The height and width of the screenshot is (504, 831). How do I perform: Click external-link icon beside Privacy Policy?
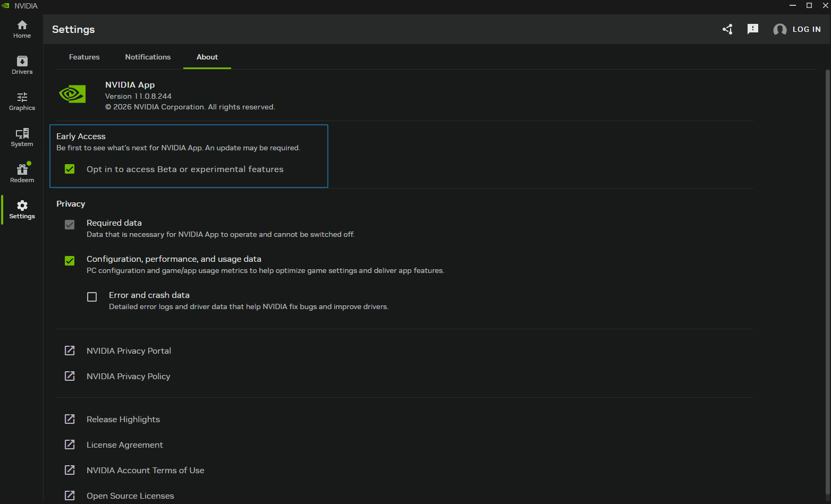pos(70,376)
